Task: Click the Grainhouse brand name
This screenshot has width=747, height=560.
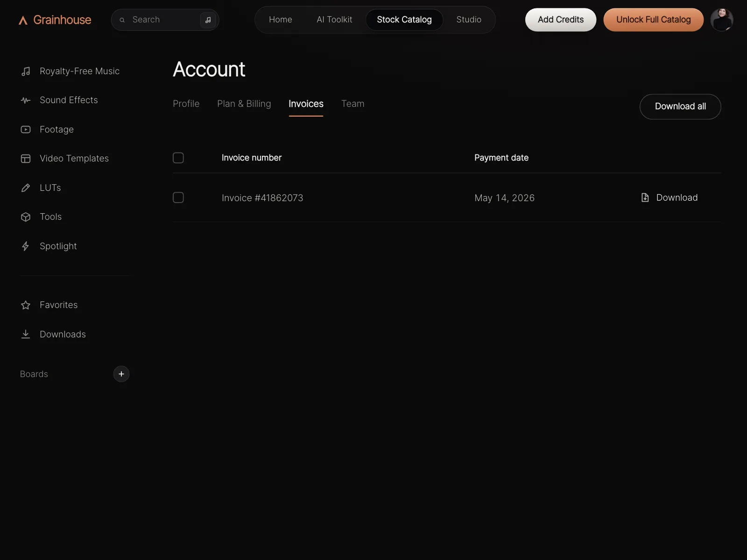Action: 62,20
